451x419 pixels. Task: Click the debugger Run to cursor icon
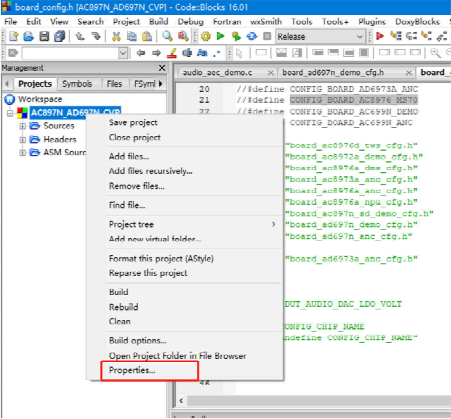396,36
